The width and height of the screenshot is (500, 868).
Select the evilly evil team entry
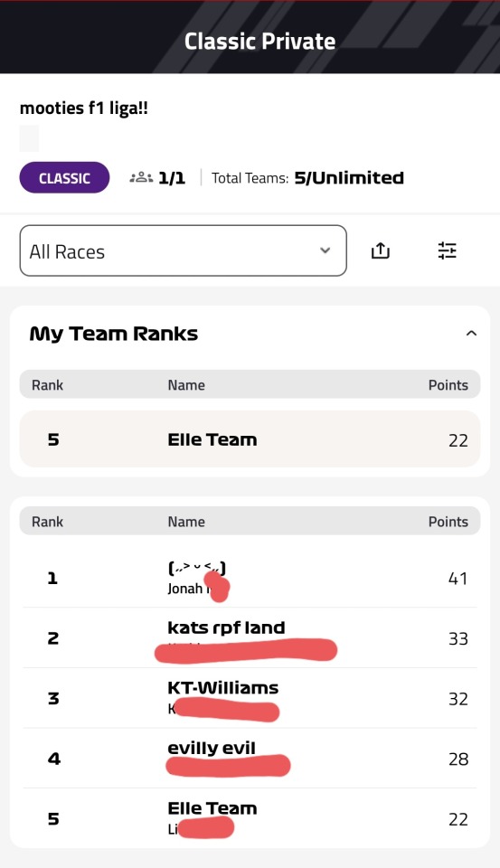(250, 759)
